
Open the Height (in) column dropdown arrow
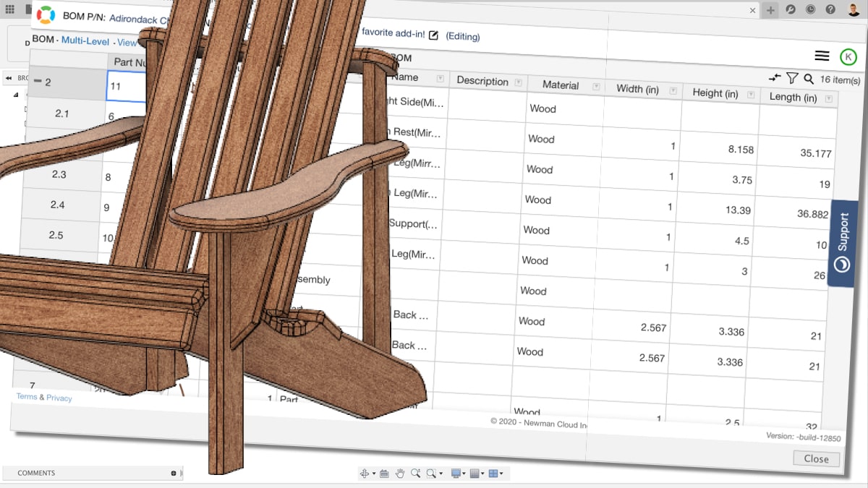751,94
